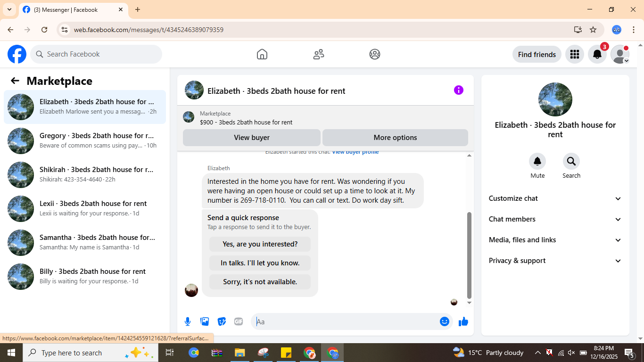Click More options button
This screenshot has width=644, height=362.
coord(395,138)
